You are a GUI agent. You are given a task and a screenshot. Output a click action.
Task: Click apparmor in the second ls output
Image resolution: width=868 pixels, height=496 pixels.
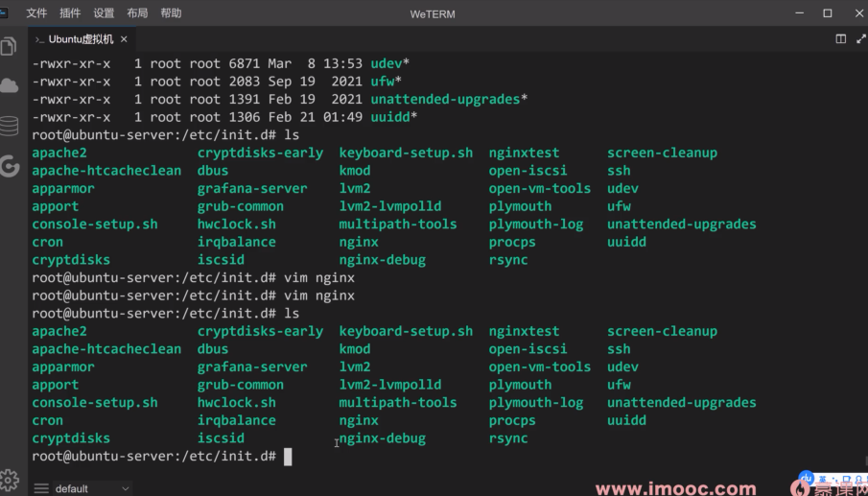63,367
